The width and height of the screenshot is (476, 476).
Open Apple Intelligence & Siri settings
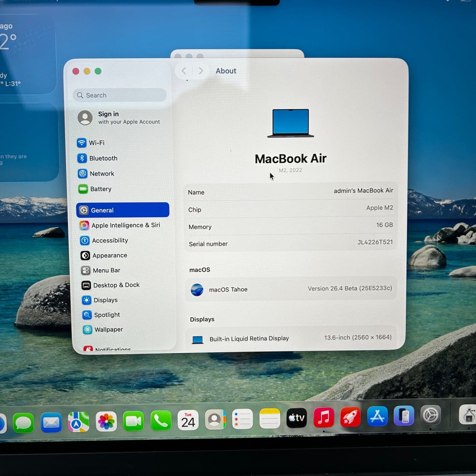click(125, 225)
